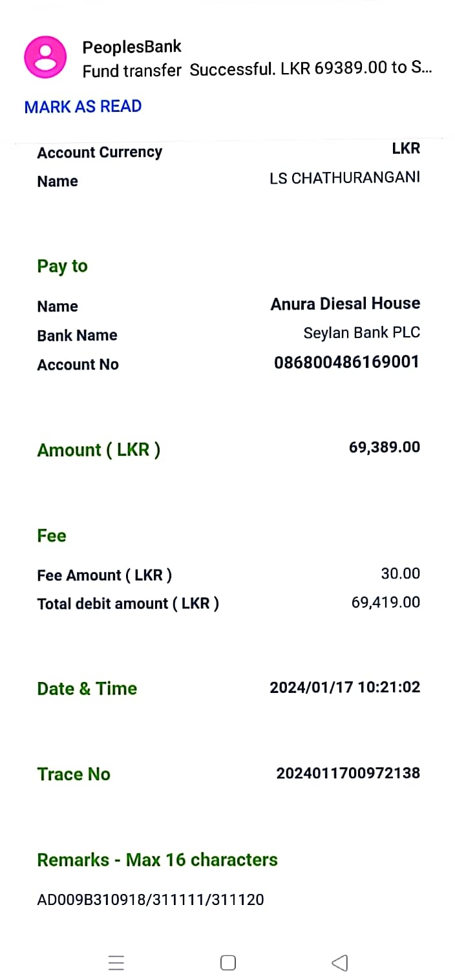Tap the Android back triangle icon

tap(340, 963)
